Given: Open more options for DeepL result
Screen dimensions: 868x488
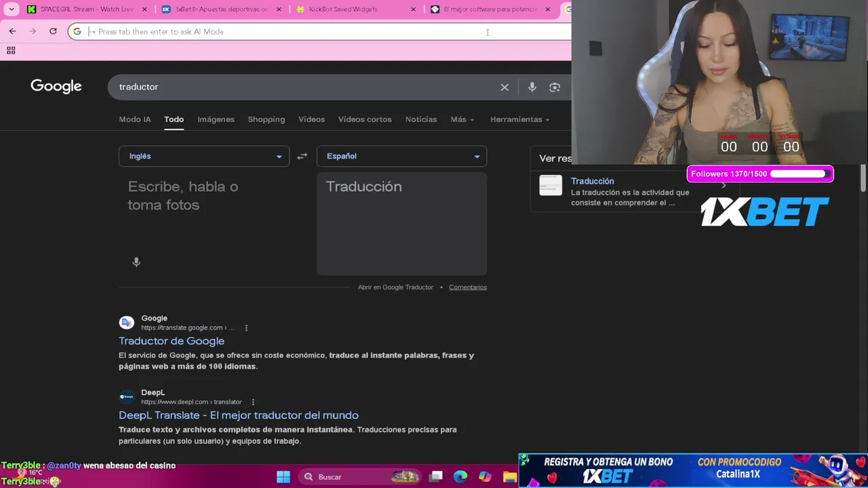Looking at the screenshot, I should click(x=253, y=402).
